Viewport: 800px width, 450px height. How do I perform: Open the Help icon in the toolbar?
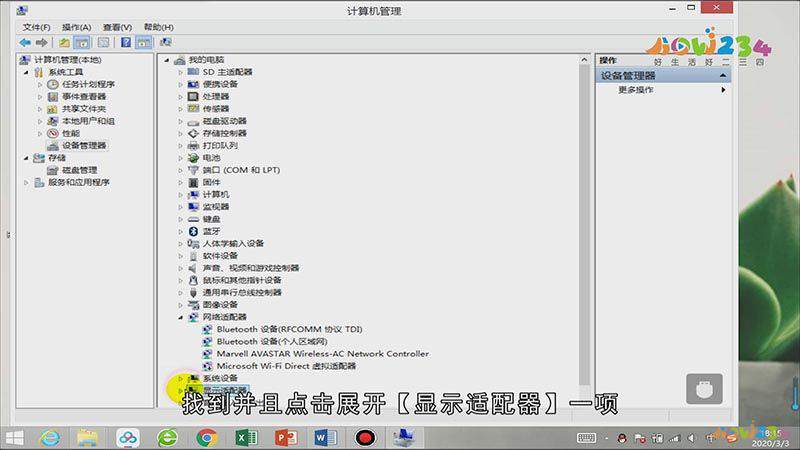[126, 42]
